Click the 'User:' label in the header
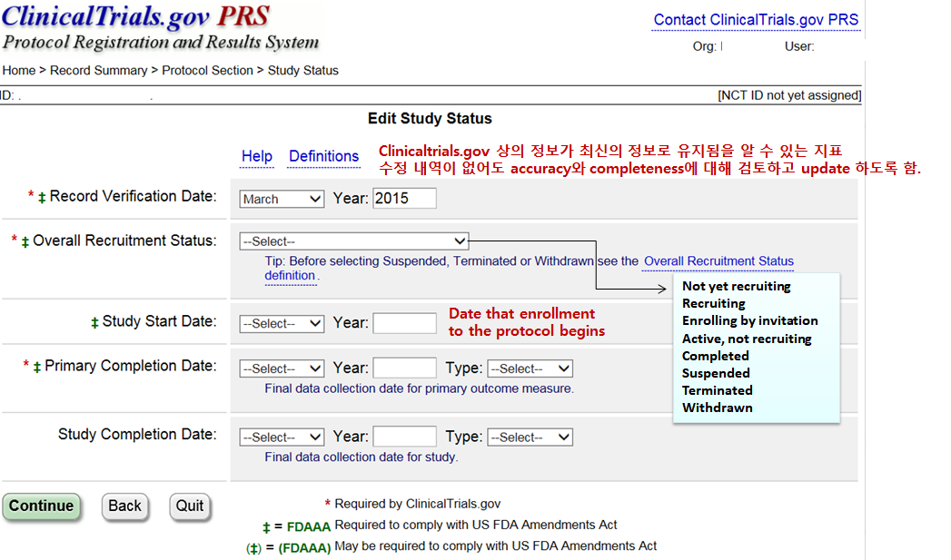This screenshot has width=951, height=560. [799, 46]
